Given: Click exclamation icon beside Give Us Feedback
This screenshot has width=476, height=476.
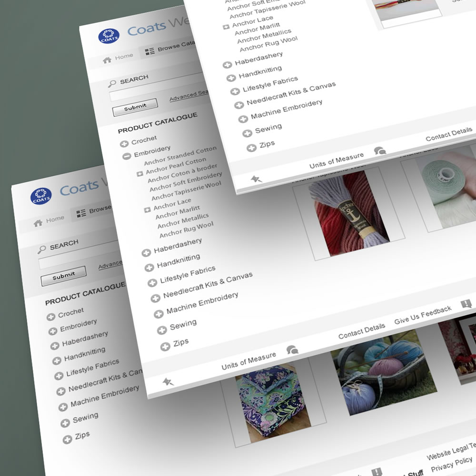Looking at the screenshot, I should [466, 304].
